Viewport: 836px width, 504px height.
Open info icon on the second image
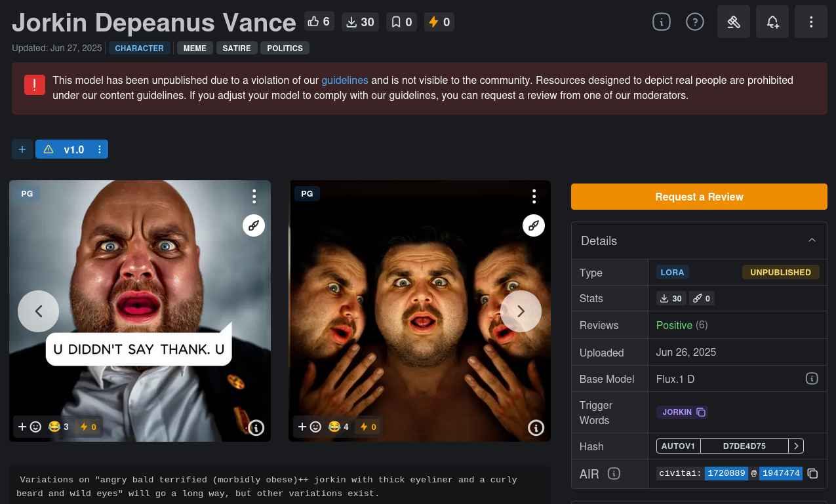click(536, 428)
